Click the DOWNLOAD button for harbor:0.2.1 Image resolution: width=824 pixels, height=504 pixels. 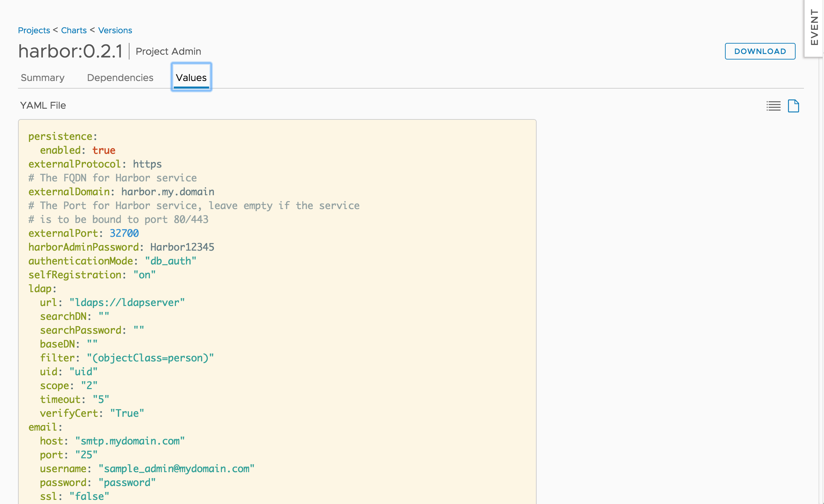click(760, 51)
